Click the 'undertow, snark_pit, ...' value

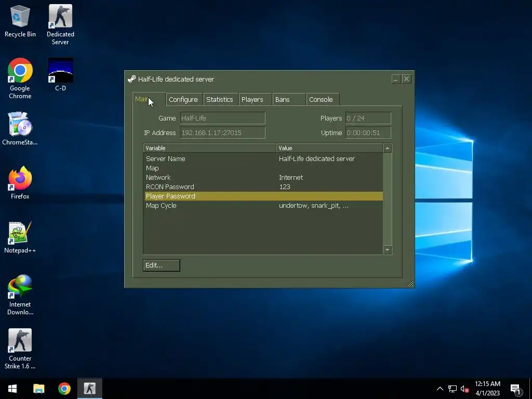pyautogui.click(x=313, y=206)
